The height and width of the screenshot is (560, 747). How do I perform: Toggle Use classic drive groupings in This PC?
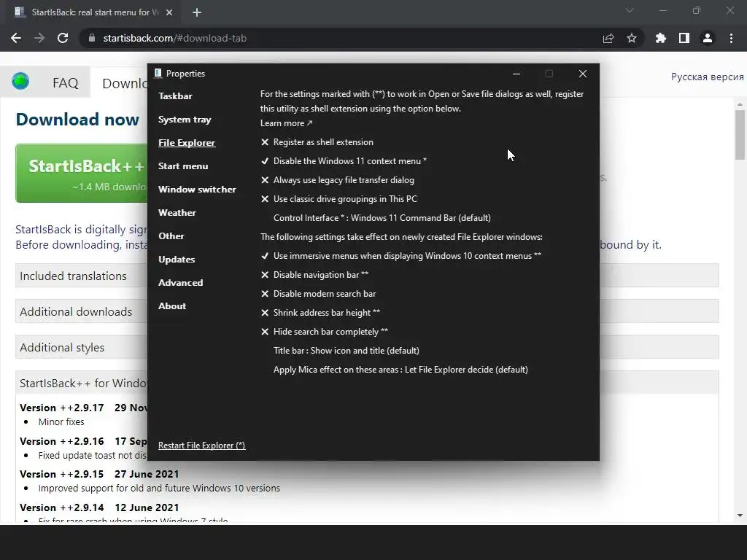tap(339, 199)
